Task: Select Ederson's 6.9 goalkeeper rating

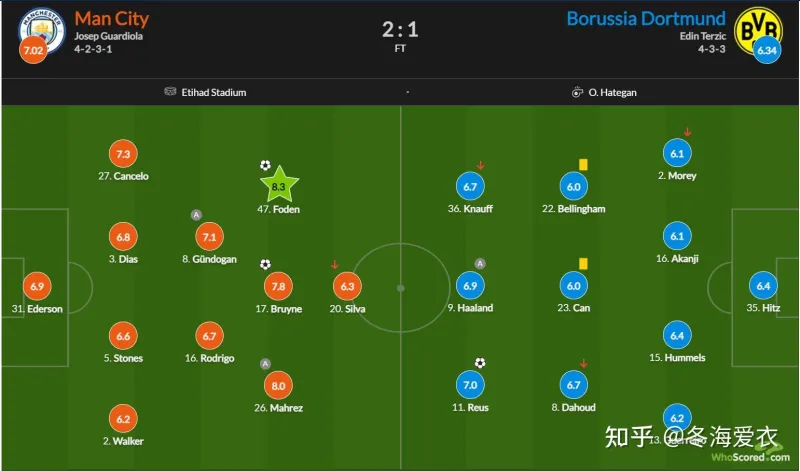Action: [37, 286]
